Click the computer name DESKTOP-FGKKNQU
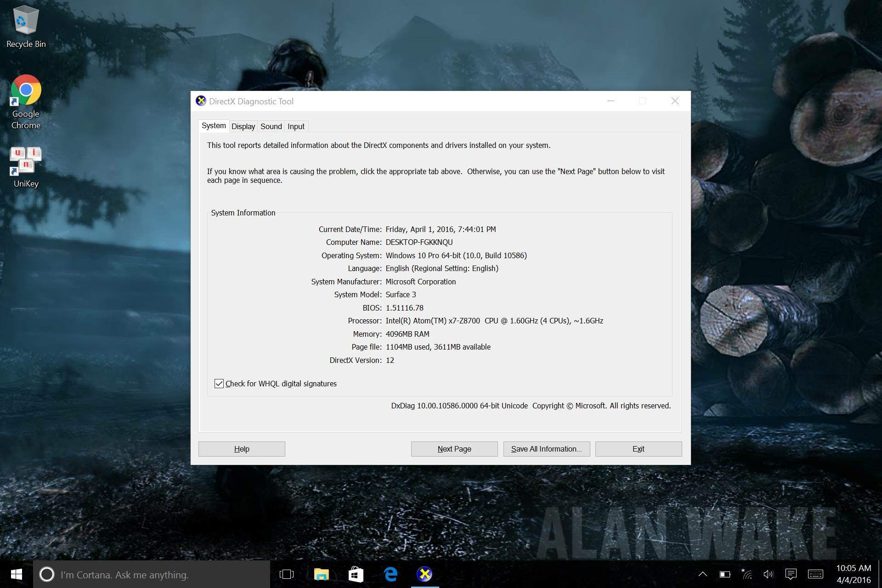 [419, 242]
